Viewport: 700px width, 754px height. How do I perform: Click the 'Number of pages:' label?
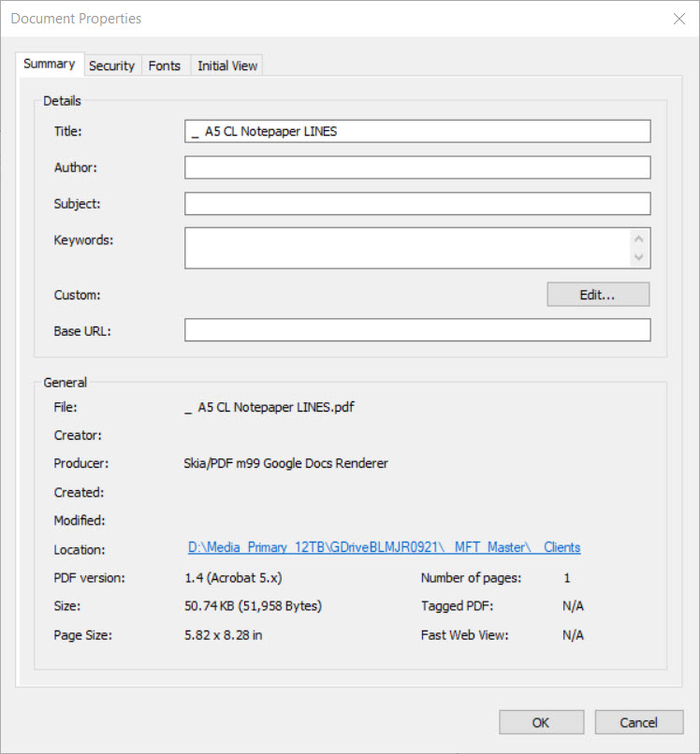(471, 577)
